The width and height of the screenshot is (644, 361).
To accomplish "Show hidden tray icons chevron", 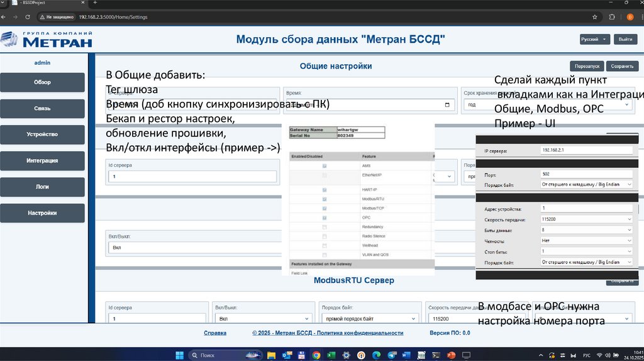I will click(541, 355).
